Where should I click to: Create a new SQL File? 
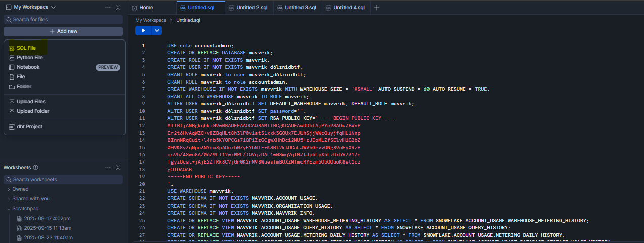[26, 48]
